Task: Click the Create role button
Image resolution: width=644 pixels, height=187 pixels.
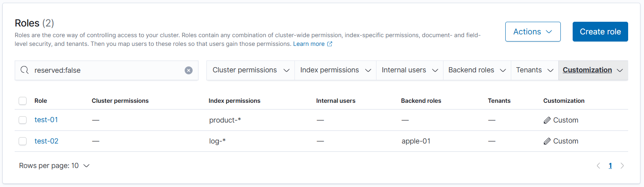Action: [600, 32]
